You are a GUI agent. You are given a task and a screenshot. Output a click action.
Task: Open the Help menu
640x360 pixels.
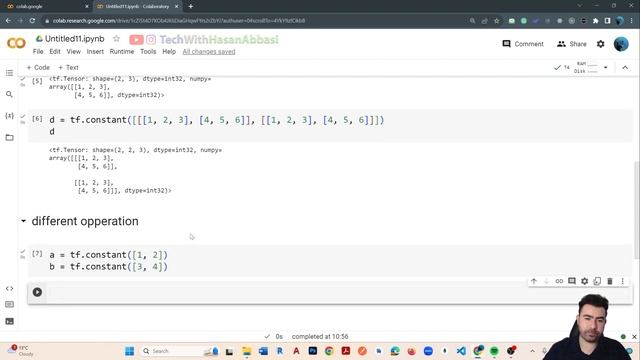[169, 51]
